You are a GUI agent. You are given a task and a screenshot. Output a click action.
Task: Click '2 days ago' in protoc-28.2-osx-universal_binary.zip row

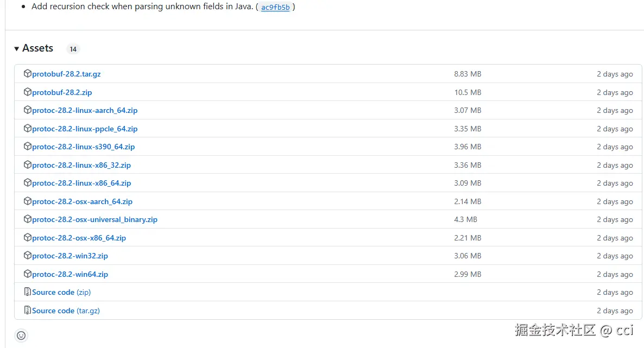click(615, 219)
